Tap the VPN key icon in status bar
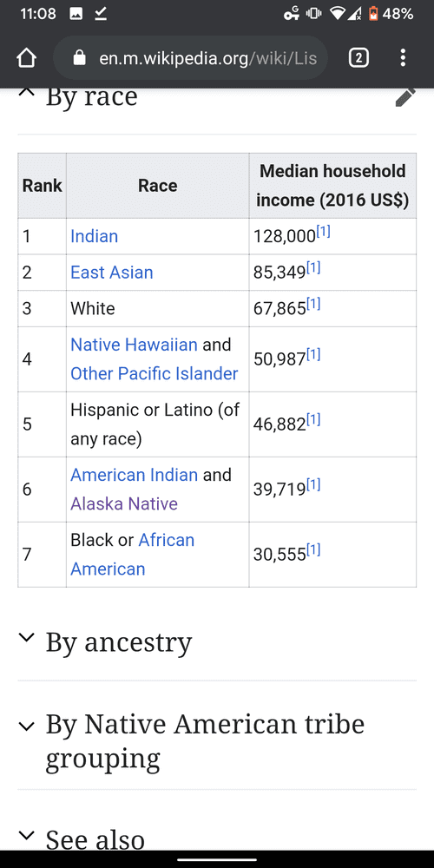 point(291,14)
